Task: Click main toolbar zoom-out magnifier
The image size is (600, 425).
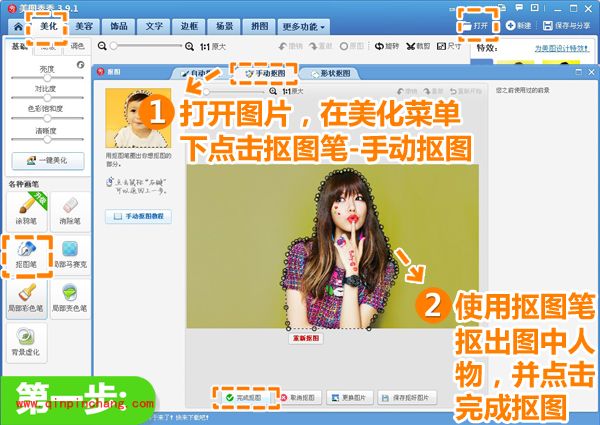Action: pos(102,46)
